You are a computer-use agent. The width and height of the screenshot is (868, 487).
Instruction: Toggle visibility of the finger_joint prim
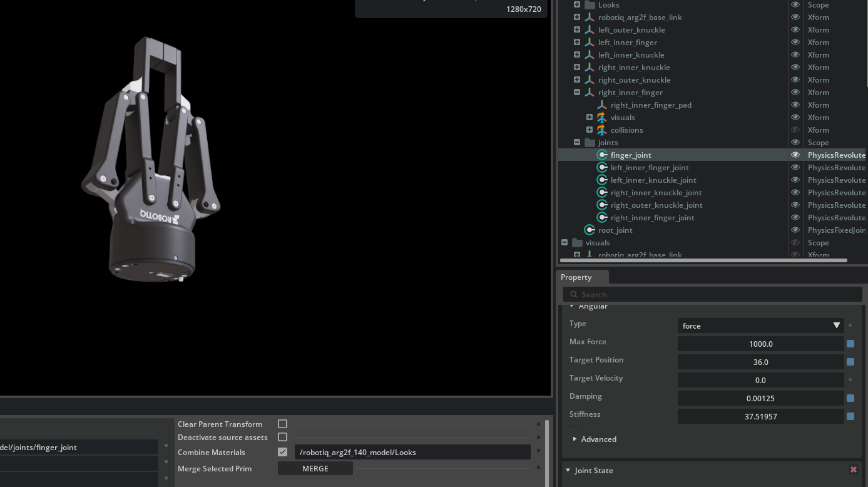795,155
